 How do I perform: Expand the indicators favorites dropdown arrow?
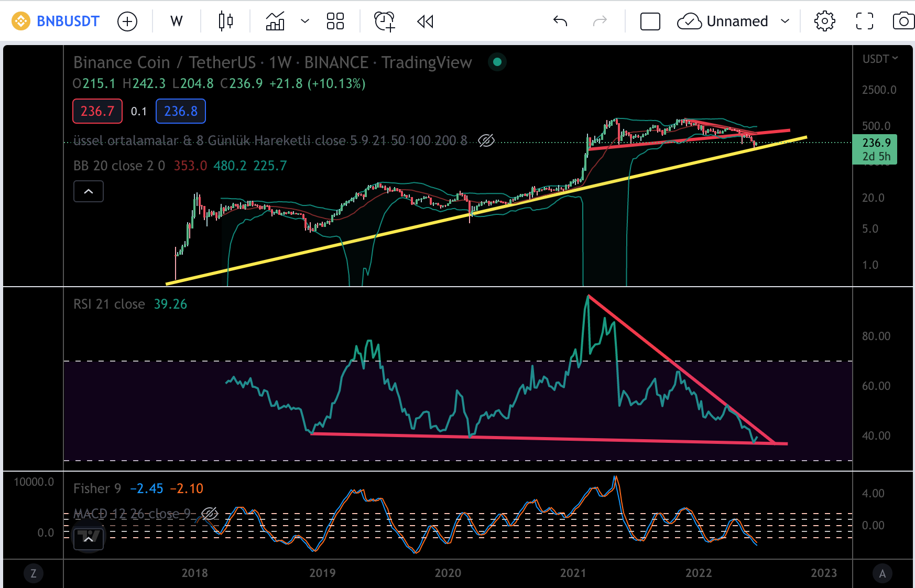(305, 21)
